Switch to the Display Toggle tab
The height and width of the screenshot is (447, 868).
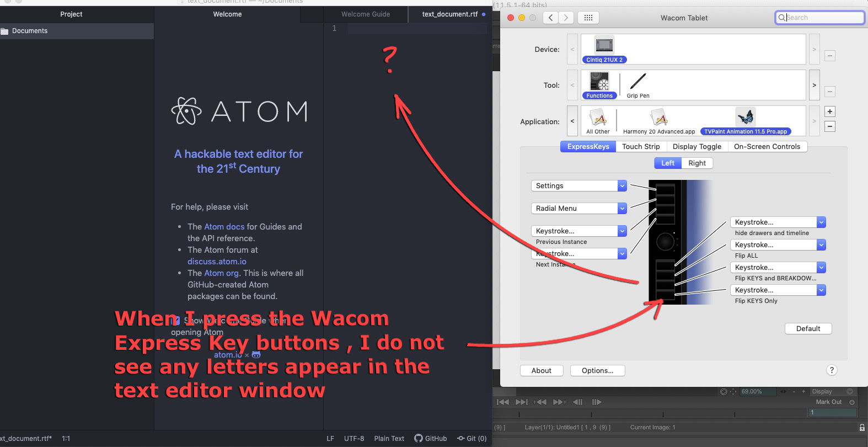697,146
